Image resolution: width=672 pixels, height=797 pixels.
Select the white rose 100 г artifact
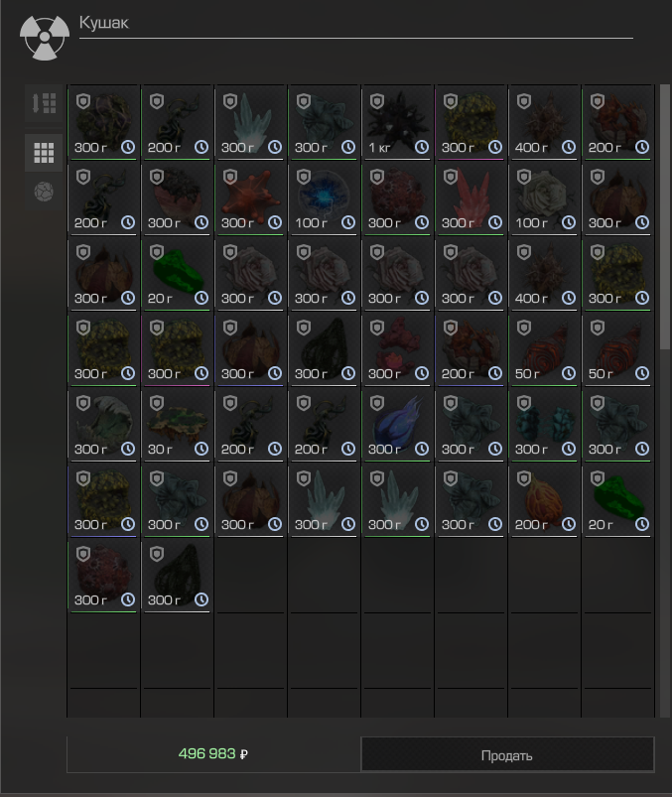pos(544,199)
